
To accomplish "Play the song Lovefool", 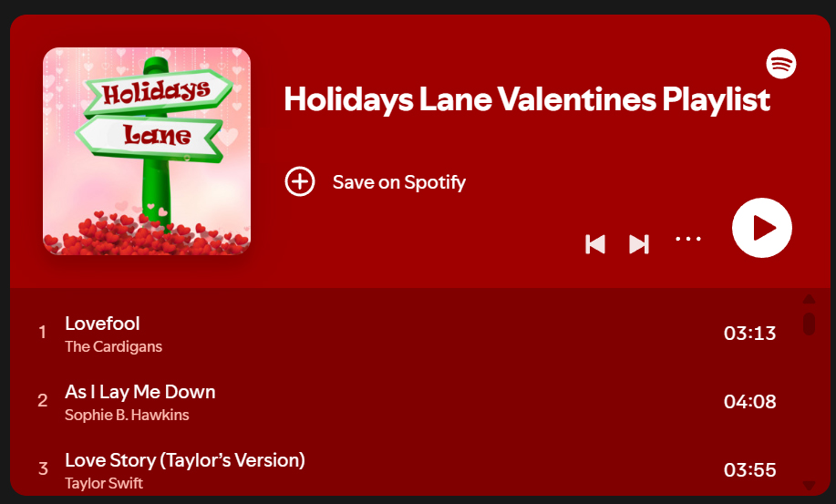I will (x=102, y=324).
